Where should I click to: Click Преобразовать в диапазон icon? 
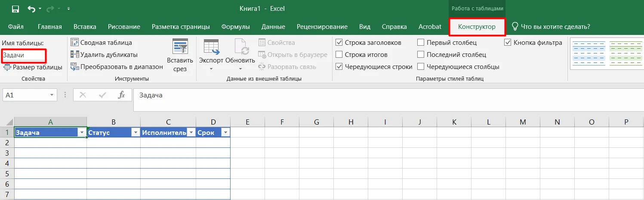[74, 67]
